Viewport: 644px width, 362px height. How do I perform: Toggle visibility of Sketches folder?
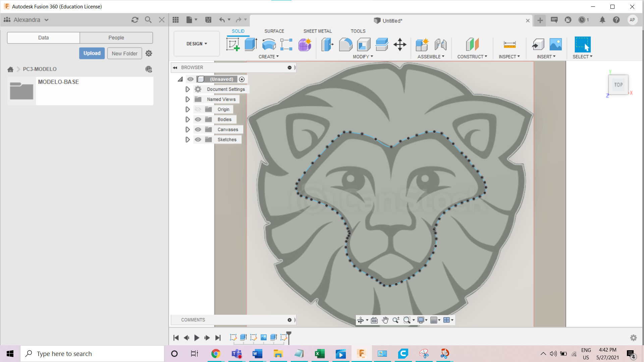pyautogui.click(x=198, y=139)
